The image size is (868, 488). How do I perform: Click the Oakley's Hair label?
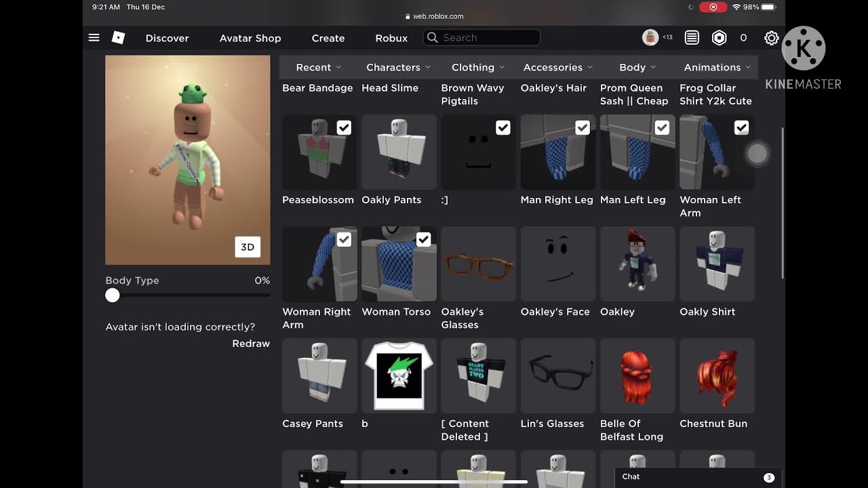[x=554, y=88]
